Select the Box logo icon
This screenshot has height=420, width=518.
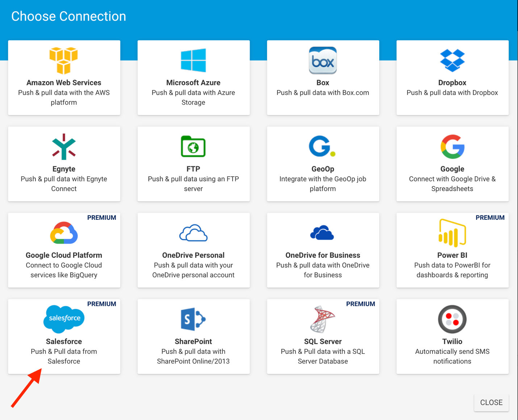[323, 60]
